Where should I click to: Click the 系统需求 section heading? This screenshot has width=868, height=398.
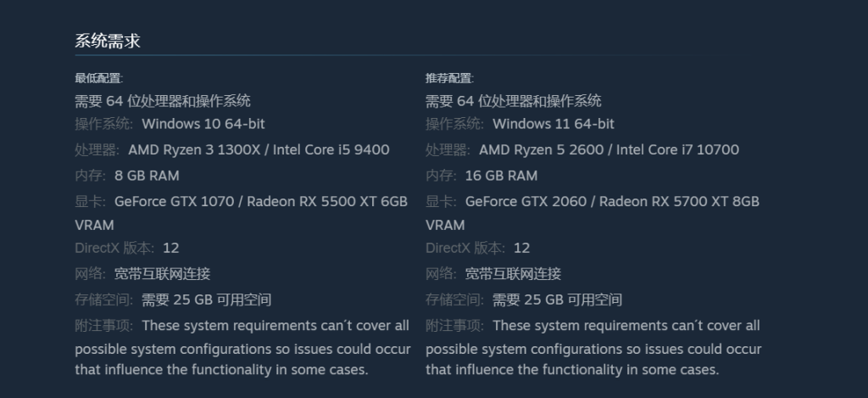click(x=108, y=41)
